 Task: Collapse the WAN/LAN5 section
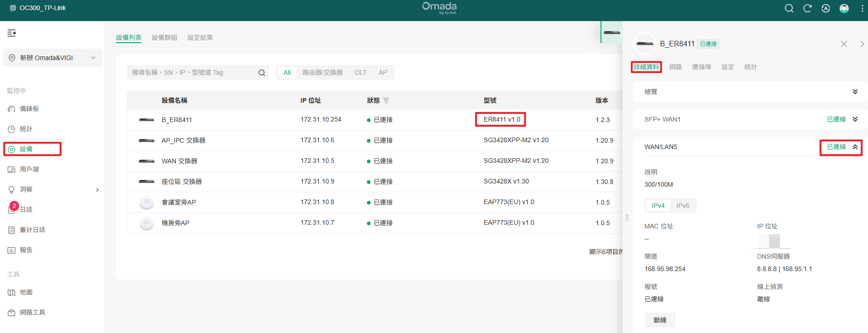click(855, 147)
